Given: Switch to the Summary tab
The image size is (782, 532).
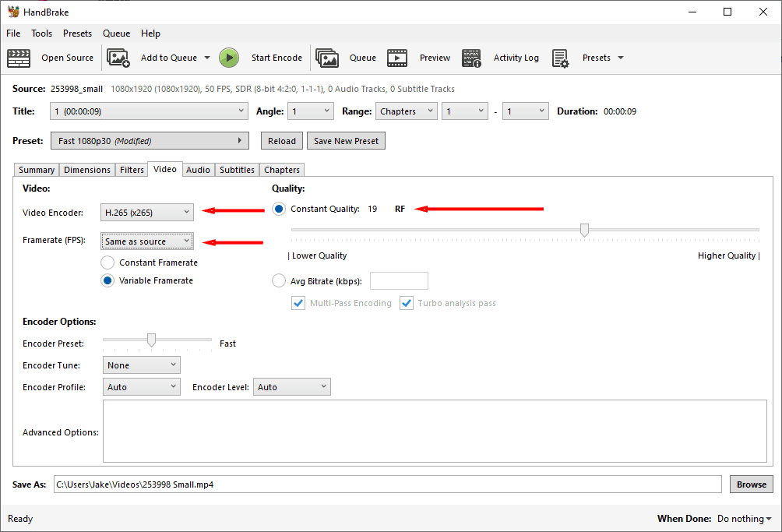Looking at the screenshot, I should (x=37, y=170).
